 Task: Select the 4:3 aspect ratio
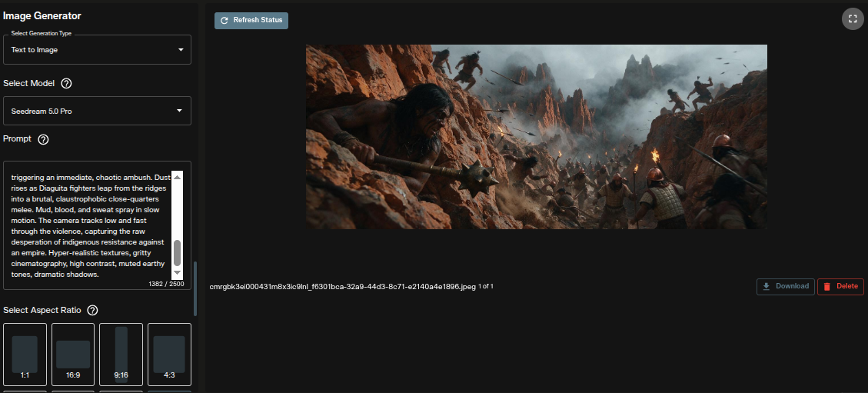(169, 355)
